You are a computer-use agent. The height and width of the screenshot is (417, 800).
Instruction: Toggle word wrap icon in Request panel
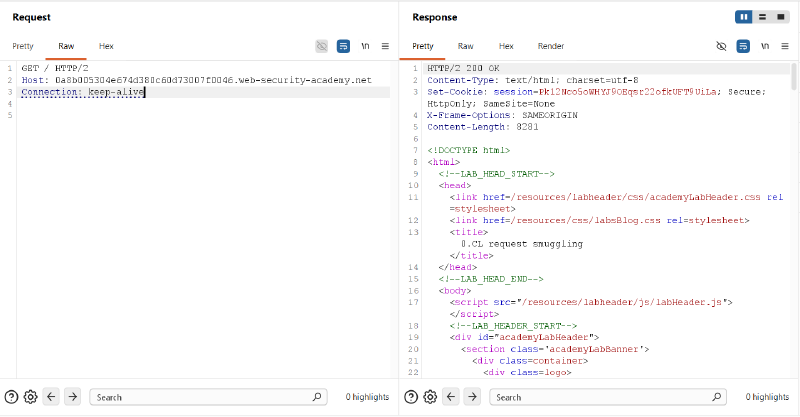(x=343, y=46)
